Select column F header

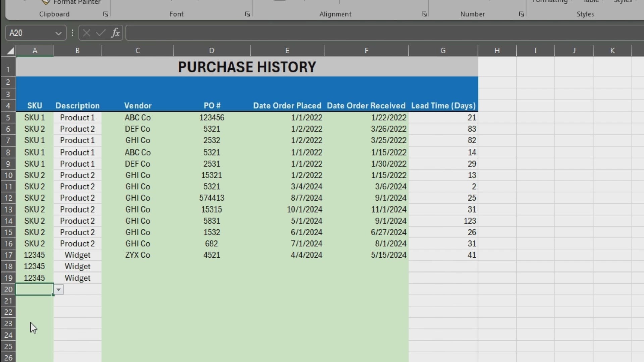(x=366, y=51)
